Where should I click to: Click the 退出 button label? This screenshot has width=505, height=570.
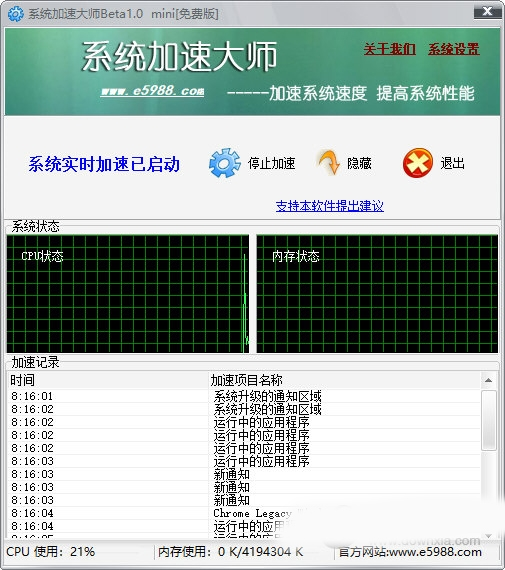click(453, 163)
